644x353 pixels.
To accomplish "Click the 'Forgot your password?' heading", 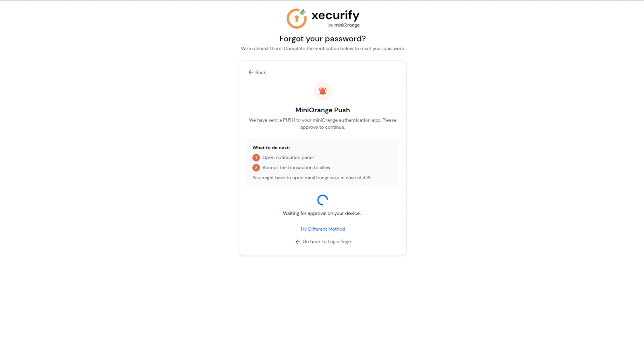I will 322,39.
